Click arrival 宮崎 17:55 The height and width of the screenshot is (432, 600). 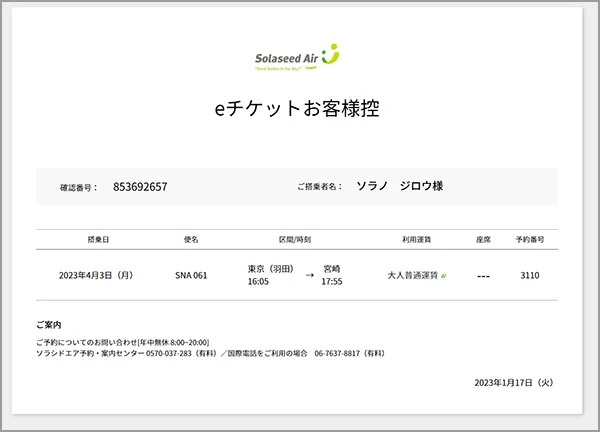[331, 275]
